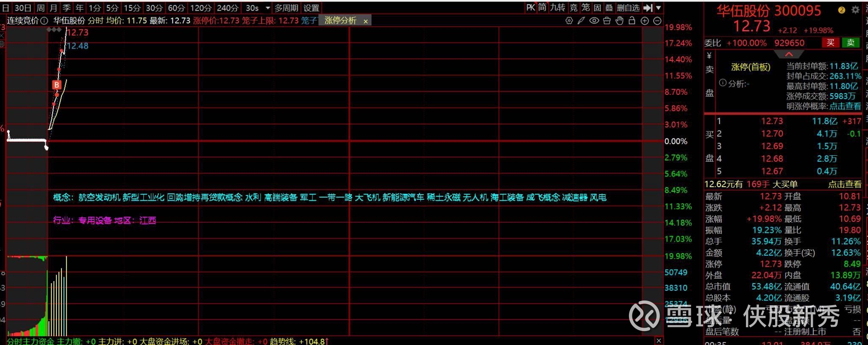Switch to the 周 weekly period
Viewport: 868px width, 345px height.
click(40, 8)
